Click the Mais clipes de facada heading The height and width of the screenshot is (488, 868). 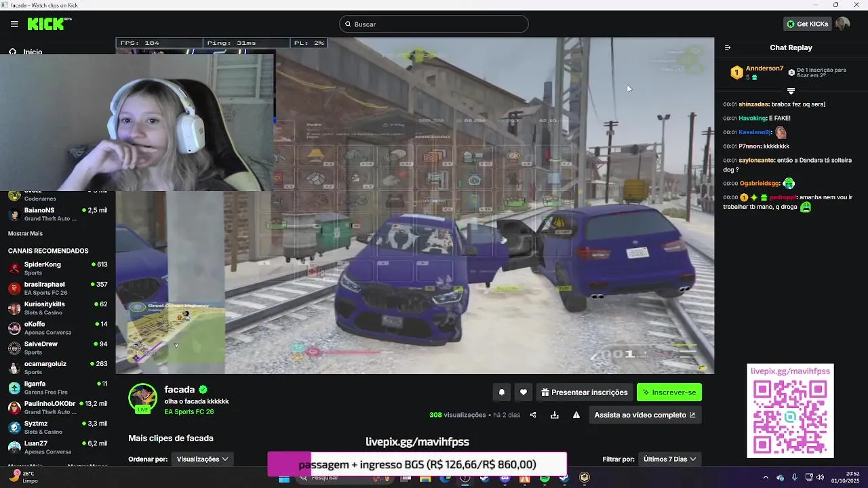tap(171, 439)
